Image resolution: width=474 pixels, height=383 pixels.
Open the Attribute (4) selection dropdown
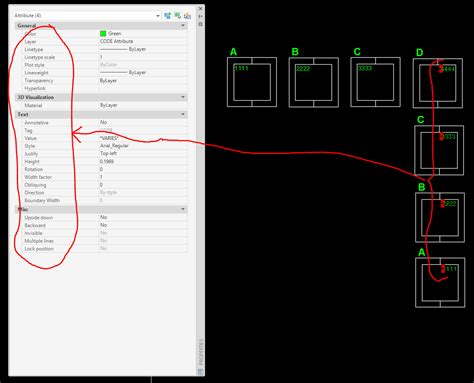point(87,15)
